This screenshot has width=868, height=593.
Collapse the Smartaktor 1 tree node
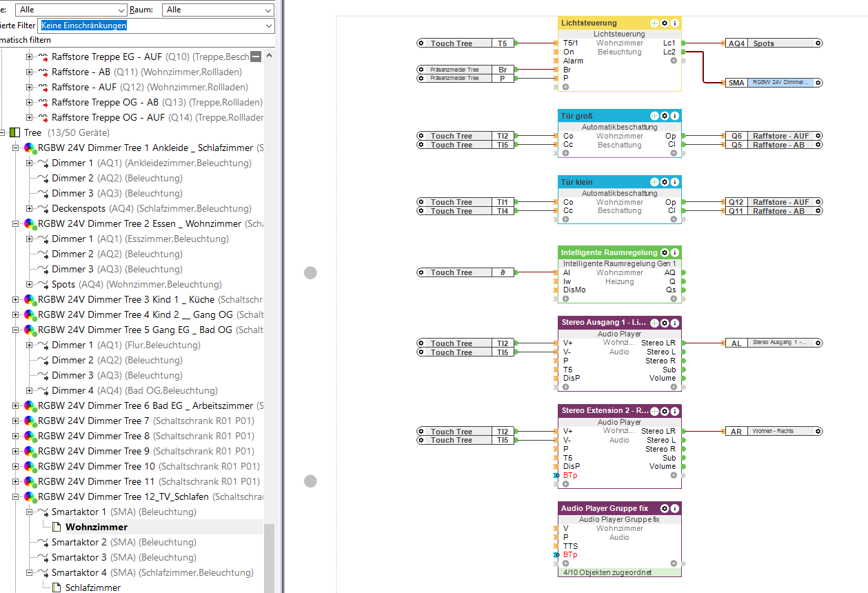pyautogui.click(x=30, y=512)
